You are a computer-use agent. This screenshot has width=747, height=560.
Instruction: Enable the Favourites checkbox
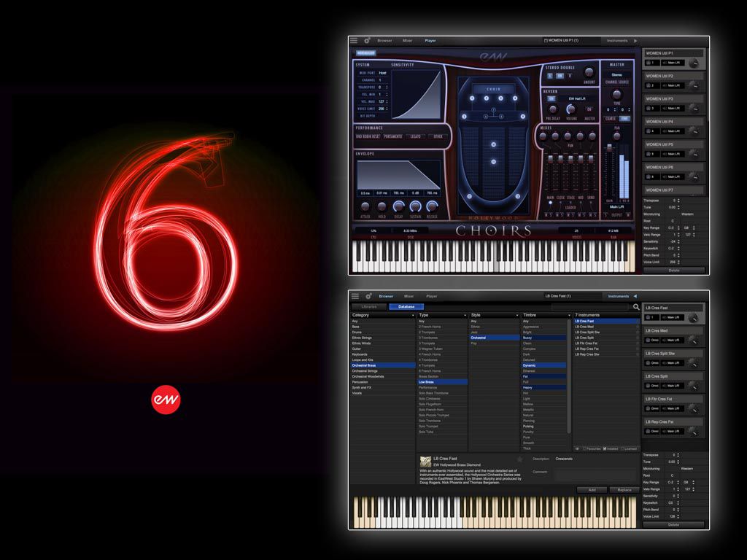(584, 448)
